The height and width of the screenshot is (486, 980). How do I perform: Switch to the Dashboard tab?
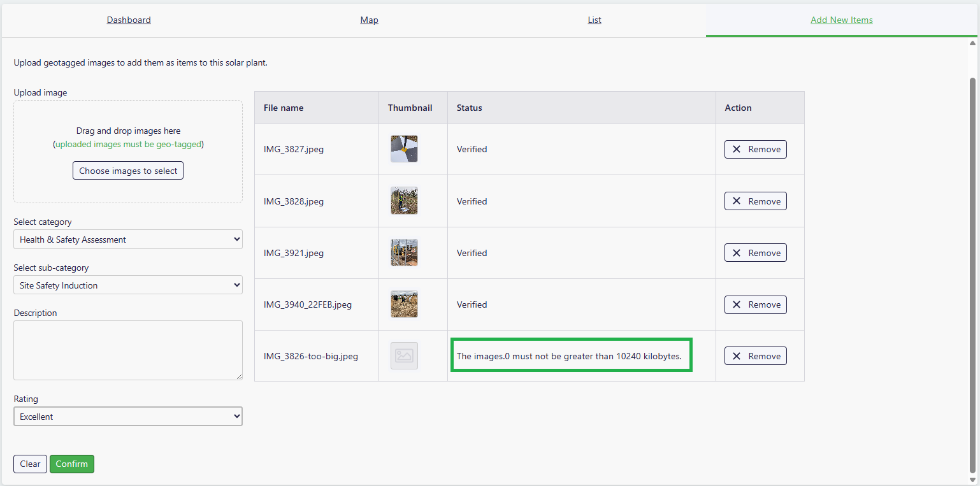(129, 20)
